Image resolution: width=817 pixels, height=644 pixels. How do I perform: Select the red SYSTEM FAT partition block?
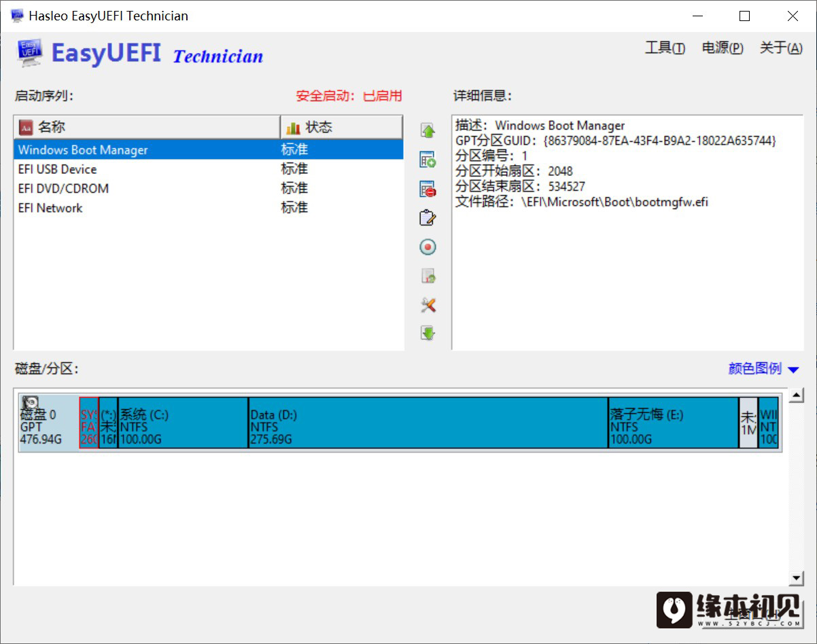point(89,423)
